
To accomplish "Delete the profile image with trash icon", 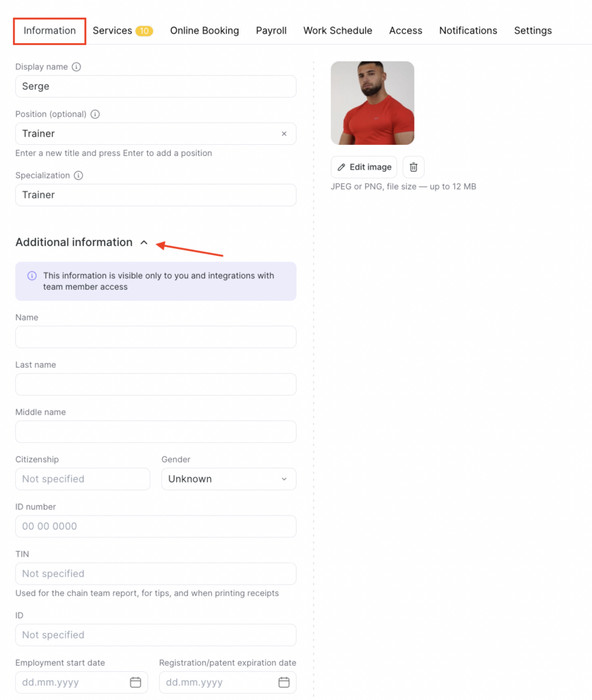I will (x=414, y=167).
